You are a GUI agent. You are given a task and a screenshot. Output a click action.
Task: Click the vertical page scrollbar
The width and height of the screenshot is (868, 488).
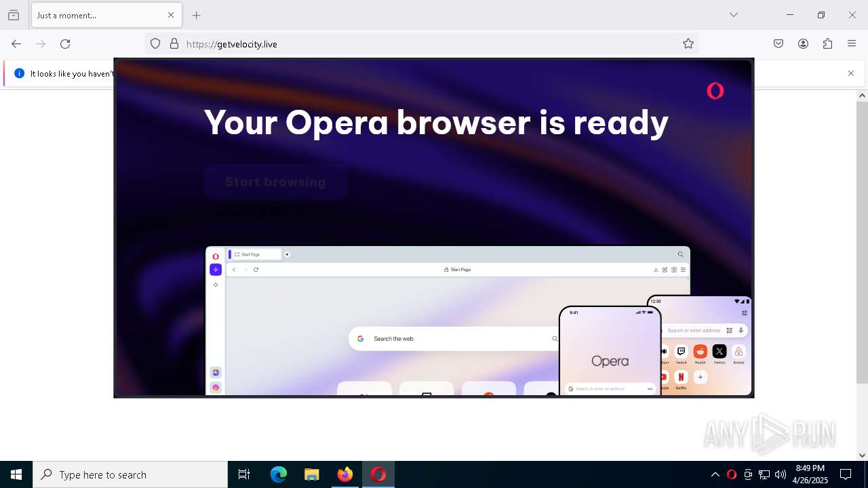click(x=862, y=243)
